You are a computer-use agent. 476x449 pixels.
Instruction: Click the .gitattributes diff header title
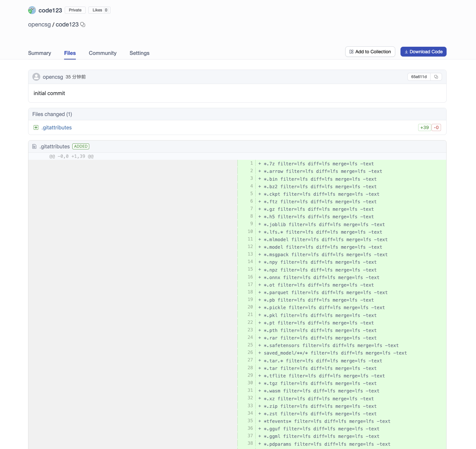point(55,146)
